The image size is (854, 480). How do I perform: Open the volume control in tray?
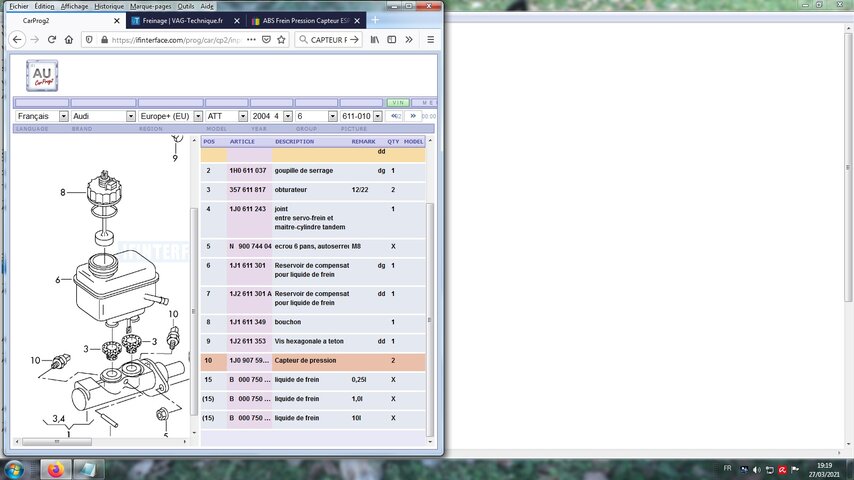(757, 470)
